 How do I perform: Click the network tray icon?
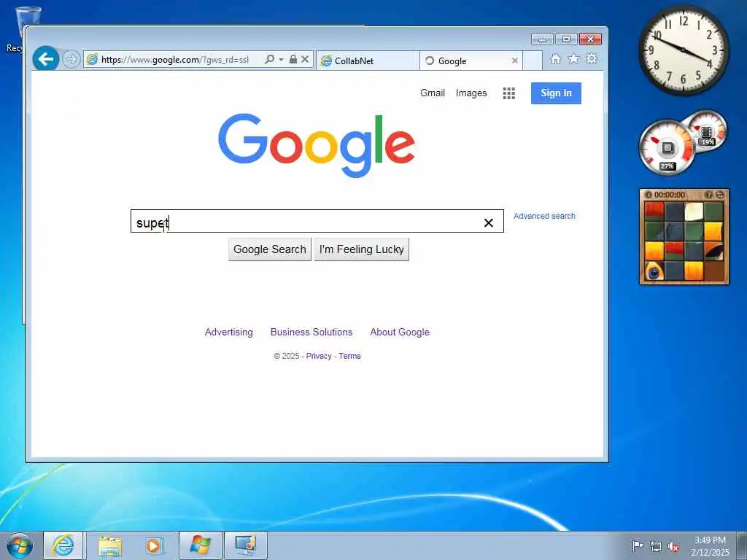coord(656,546)
